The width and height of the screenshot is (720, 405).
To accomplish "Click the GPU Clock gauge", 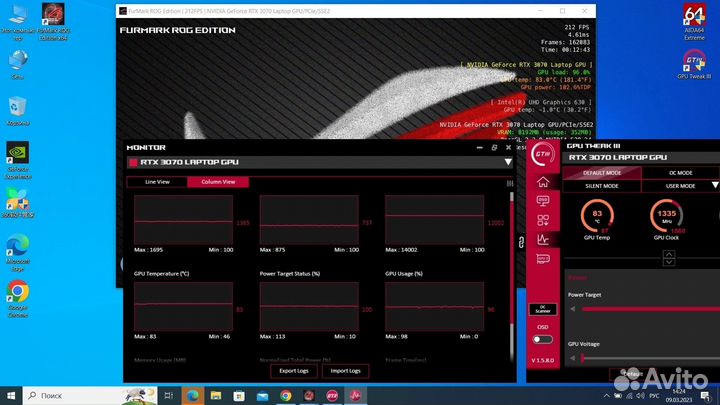I will [666, 215].
